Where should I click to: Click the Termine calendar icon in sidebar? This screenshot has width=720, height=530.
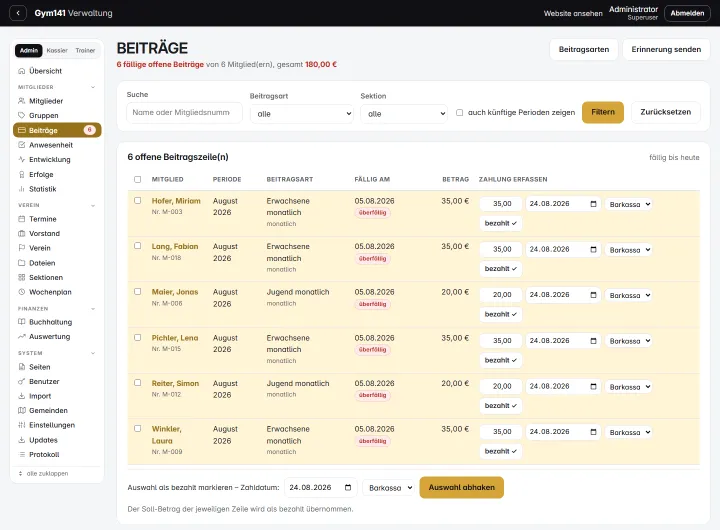(21, 219)
